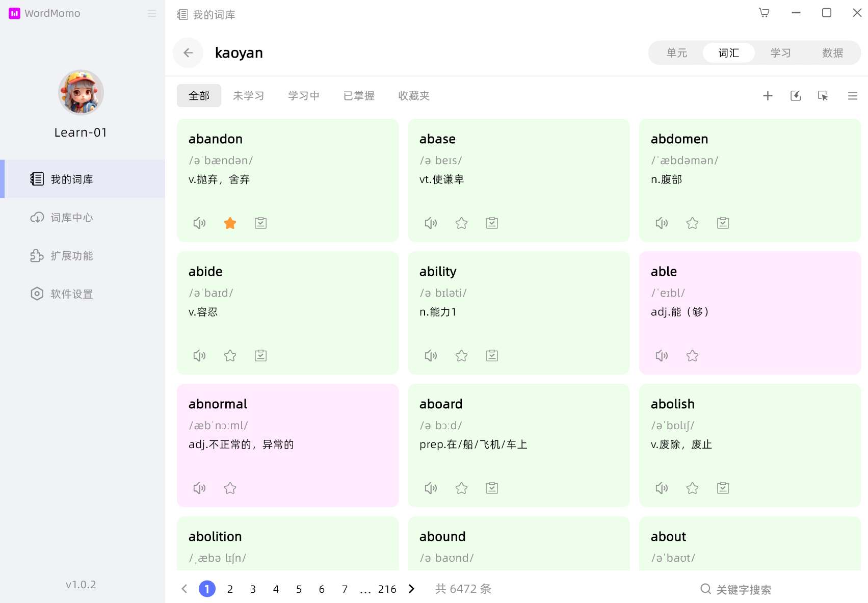Open the shopping cart icon
868x603 pixels.
[x=764, y=13]
